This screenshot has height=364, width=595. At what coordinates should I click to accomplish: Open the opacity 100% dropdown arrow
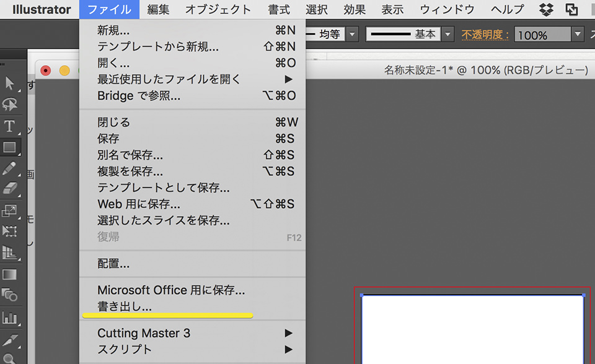[578, 35]
